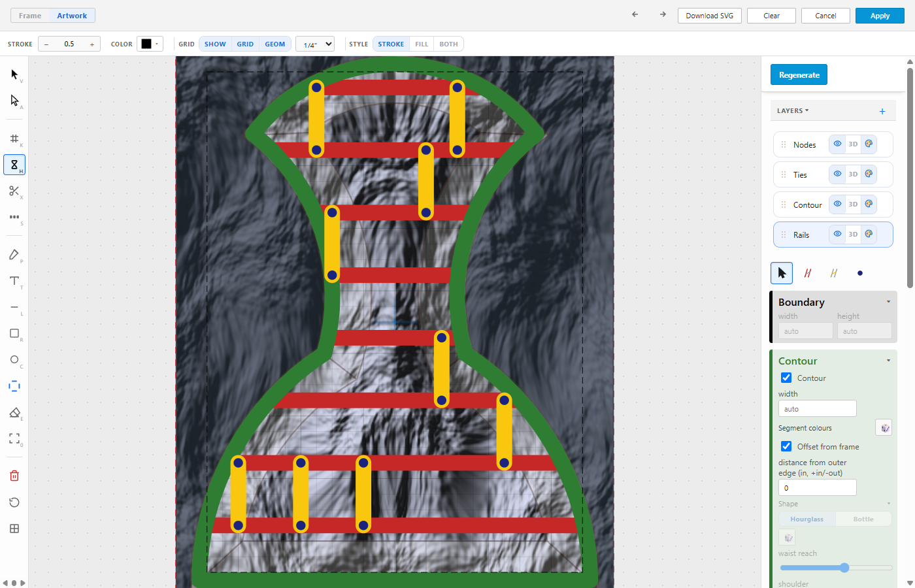915x588 pixels.
Task: Select the blue node dot tool
Action: [x=860, y=273]
